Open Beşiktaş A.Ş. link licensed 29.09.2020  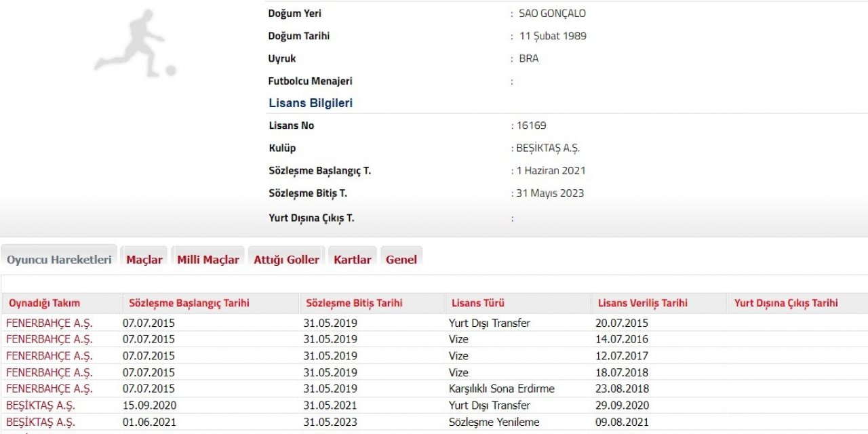tap(41, 406)
